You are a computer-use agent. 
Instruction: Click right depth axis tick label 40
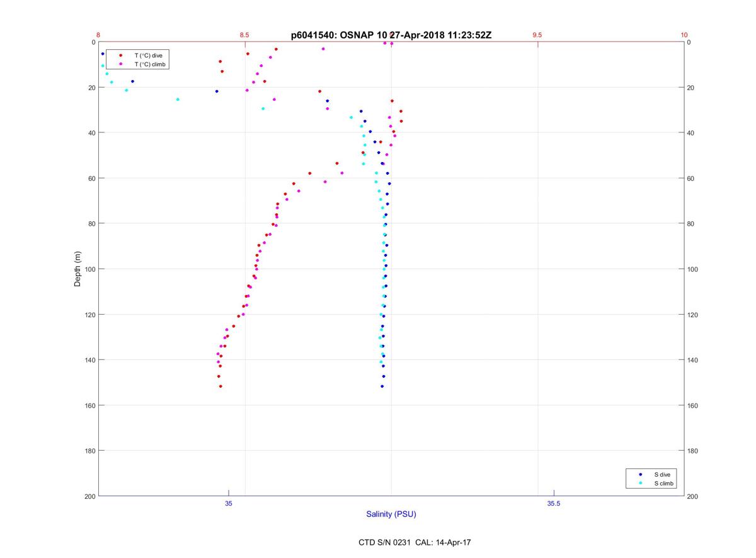point(691,133)
